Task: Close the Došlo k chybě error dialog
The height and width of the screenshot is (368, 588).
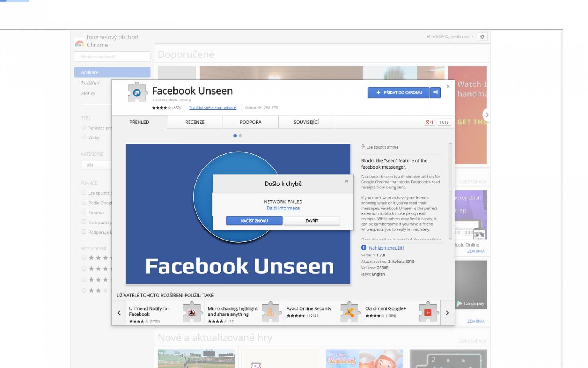Action: 347,181
